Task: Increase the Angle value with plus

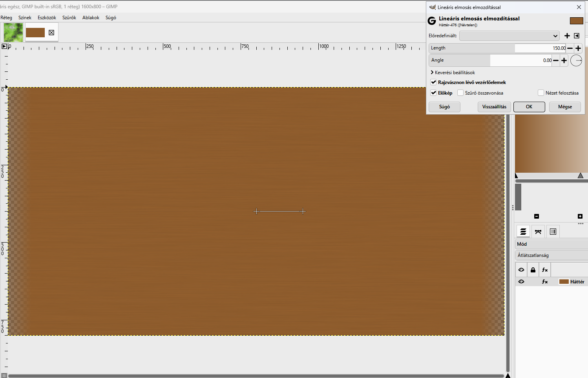Action: point(564,60)
